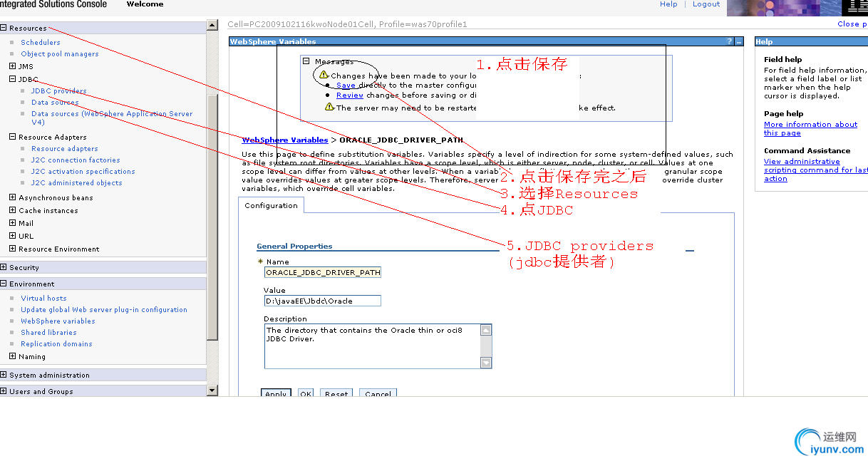Click the Logout link
Viewport: 868px width, 461px height.
pos(706,4)
